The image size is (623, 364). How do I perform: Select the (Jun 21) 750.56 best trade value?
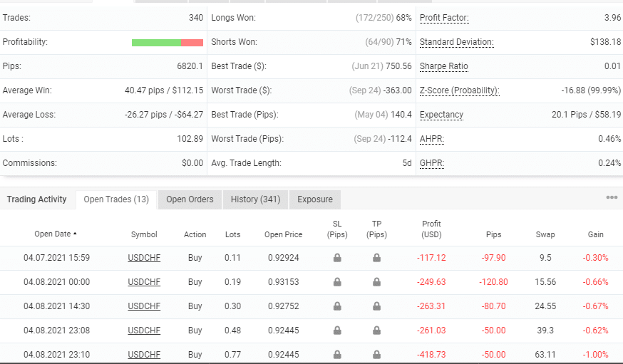pyautogui.click(x=381, y=66)
